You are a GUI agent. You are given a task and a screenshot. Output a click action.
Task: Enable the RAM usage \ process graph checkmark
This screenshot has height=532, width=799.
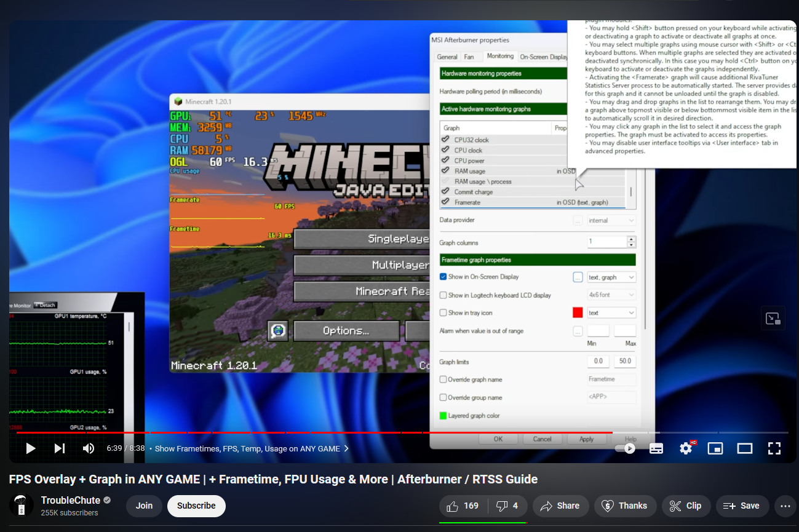click(446, 181)
